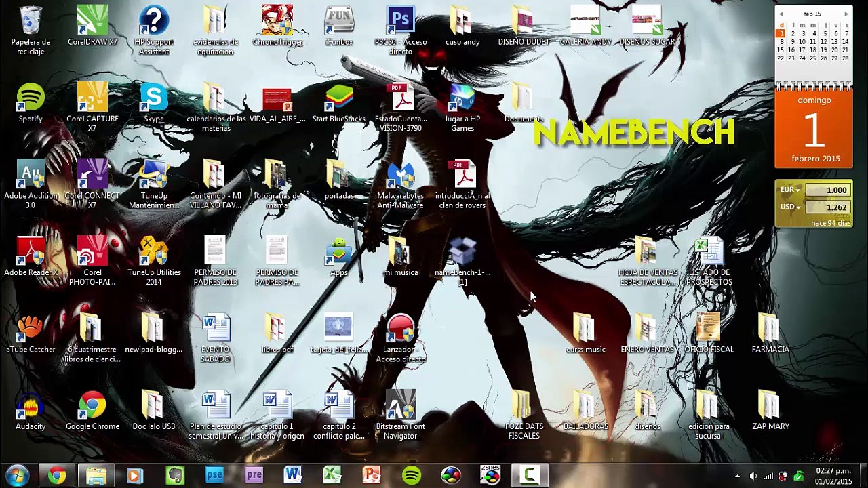868x488 pixels.
Task: Open the taskbar clock showing 02:27 p.m.
Action: coord(833,476)
